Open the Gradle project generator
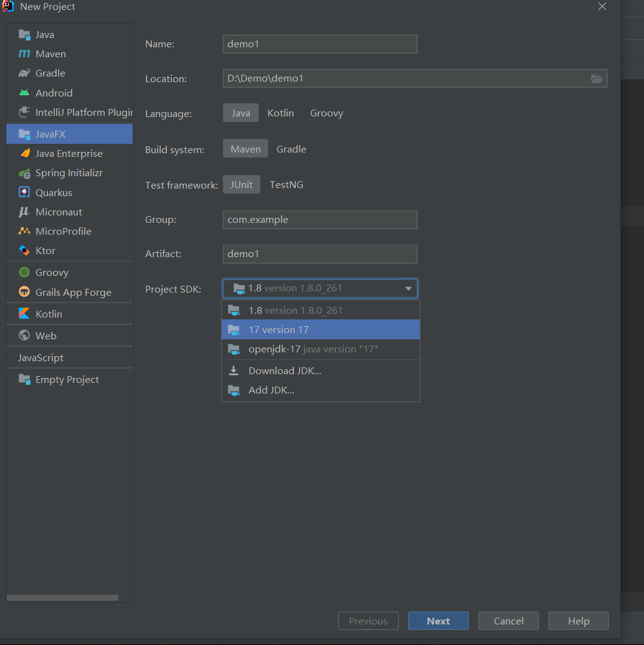 47,73
